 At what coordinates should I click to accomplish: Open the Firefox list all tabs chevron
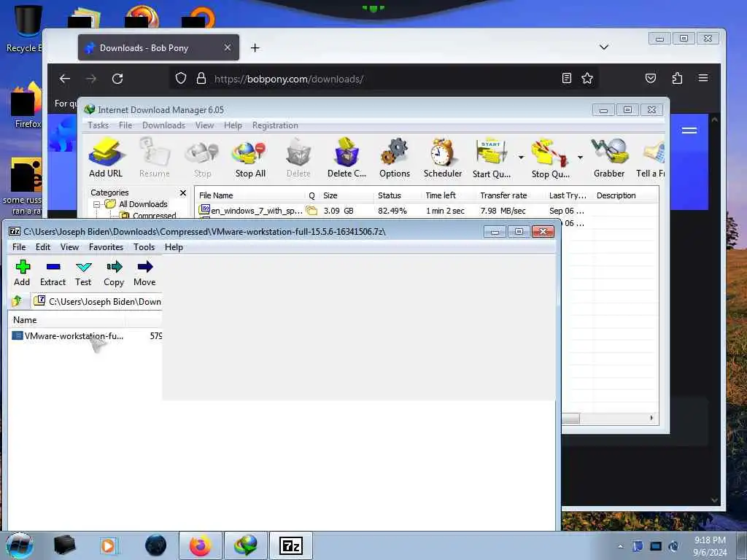(x=603, y=47)
